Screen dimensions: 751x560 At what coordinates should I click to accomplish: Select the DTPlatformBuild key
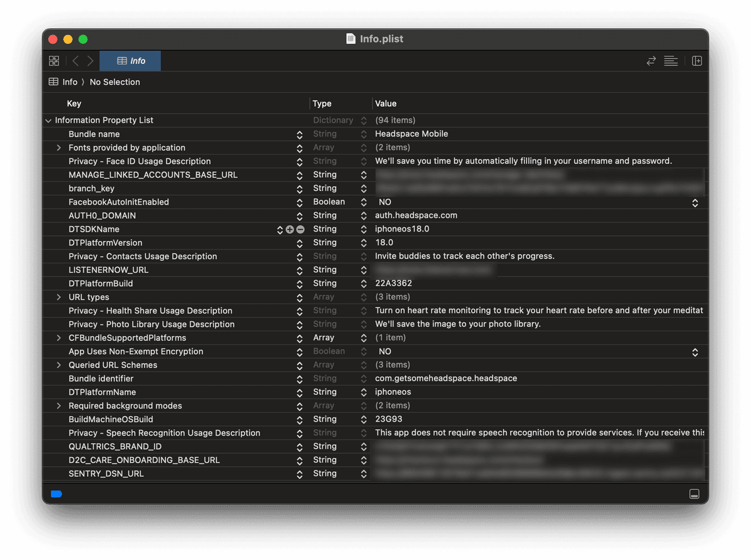pyautogui.click(x=101, y=283)
